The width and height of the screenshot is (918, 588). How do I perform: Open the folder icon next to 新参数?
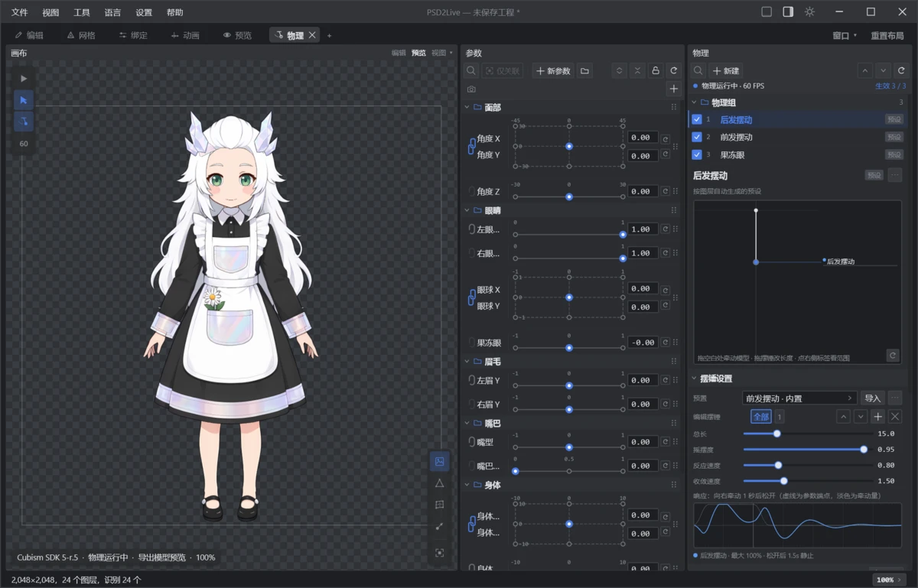585,70
